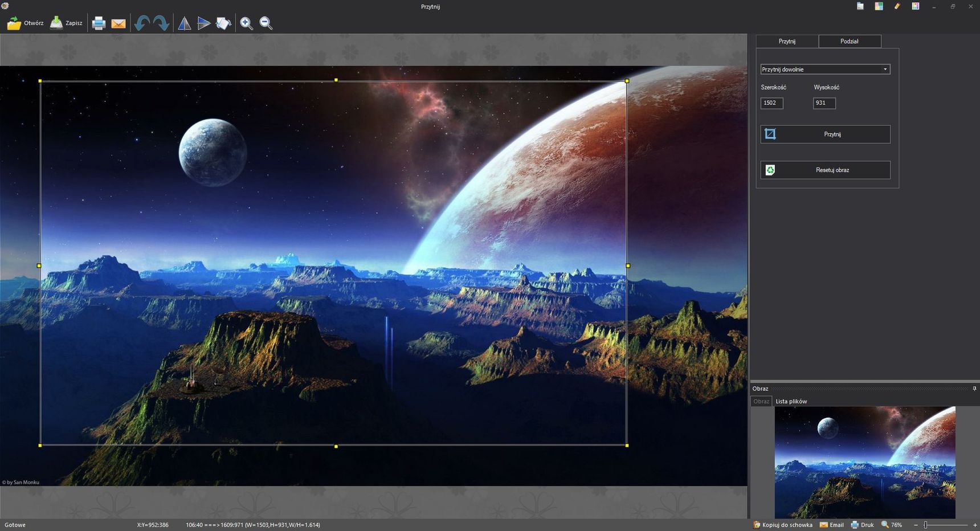Click the Przytnij crop button
980x531 pixels.
(825, 134)
